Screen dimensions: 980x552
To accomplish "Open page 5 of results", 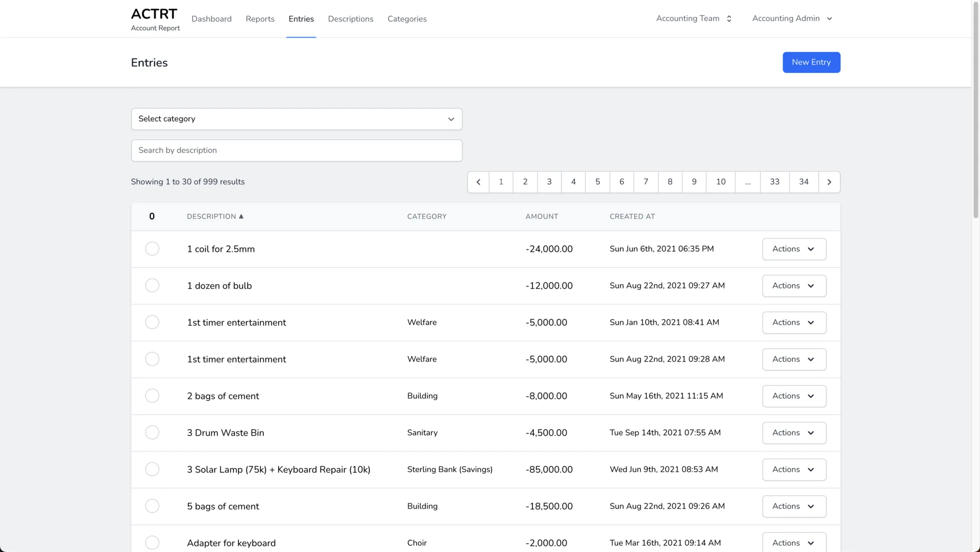I will coord(597,182).
